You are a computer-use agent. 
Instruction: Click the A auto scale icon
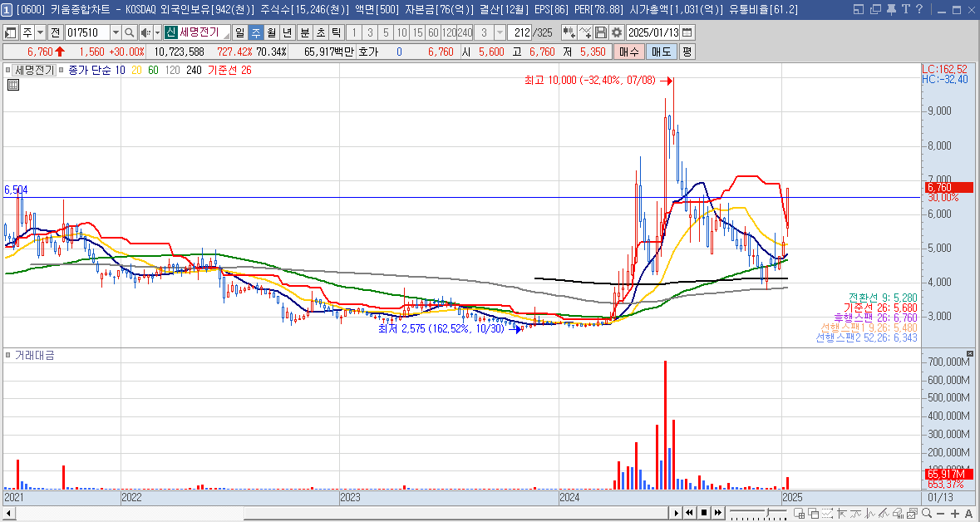[968, 513]
